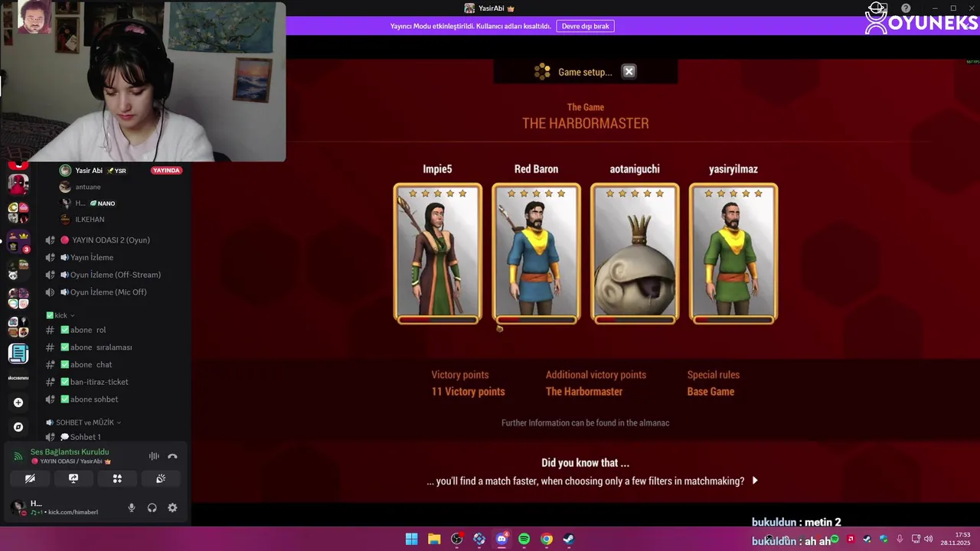Image resolution: width=980 pixels, height=551 pixels.
Task: Click The Harbormaster additional victory points text
Action: tap(584, 391)
